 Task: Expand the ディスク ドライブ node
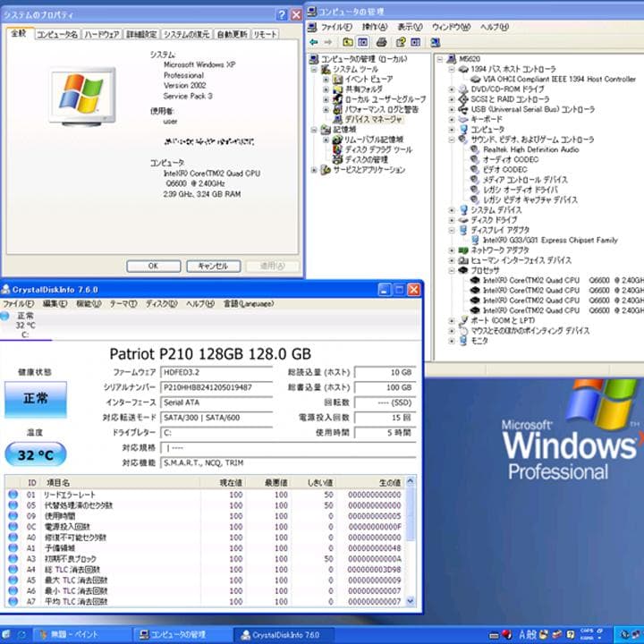coord(452,220)
